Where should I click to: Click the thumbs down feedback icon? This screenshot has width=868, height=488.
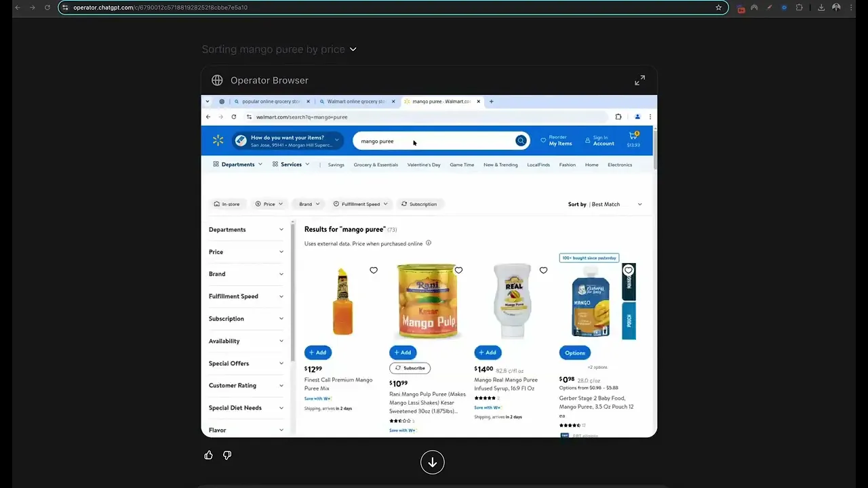227,455
